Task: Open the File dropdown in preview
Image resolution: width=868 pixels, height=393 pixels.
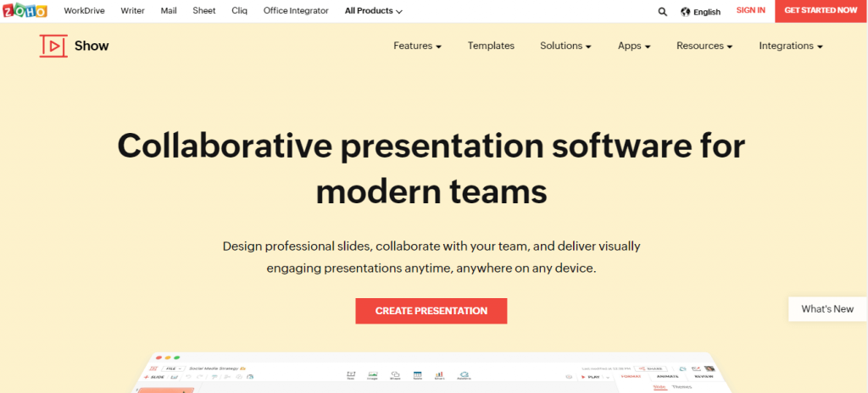Action: (x=173, y=368)
